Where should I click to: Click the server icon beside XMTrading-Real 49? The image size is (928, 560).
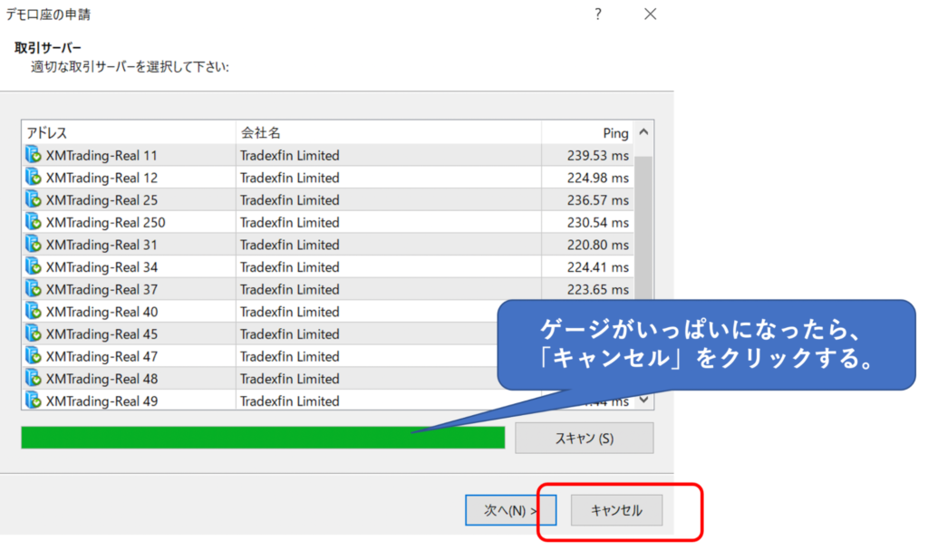pos(34,401)
